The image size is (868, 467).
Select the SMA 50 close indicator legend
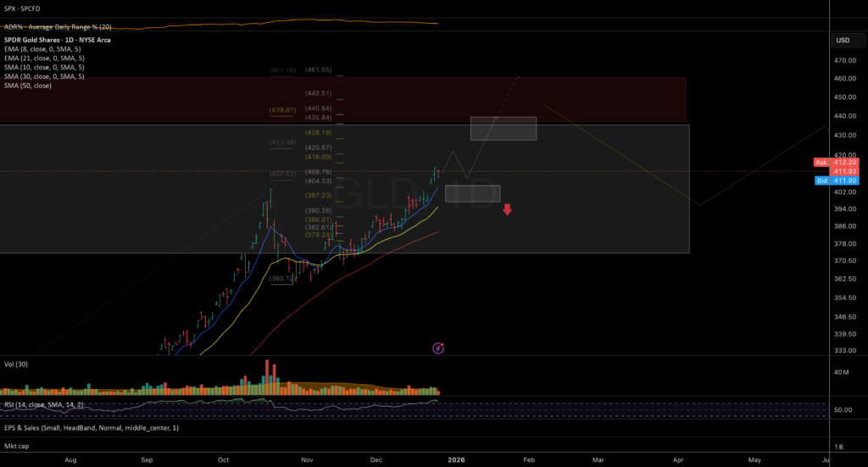click(28, 86)
